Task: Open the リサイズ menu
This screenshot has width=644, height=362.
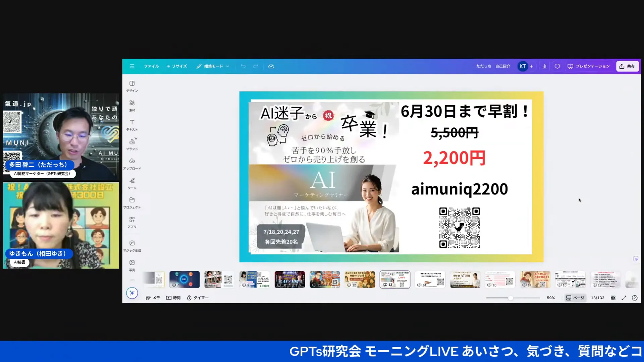Action: (x=177, y=66)
